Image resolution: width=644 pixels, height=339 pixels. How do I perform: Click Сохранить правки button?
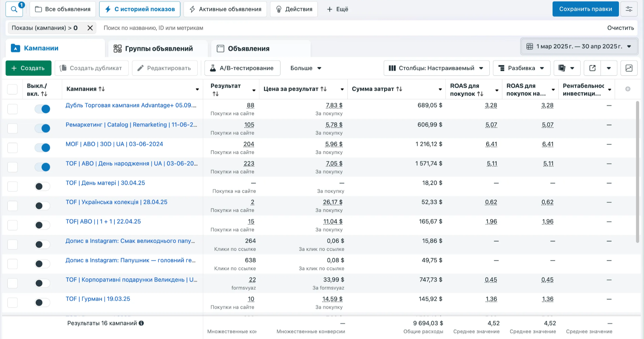585,9
